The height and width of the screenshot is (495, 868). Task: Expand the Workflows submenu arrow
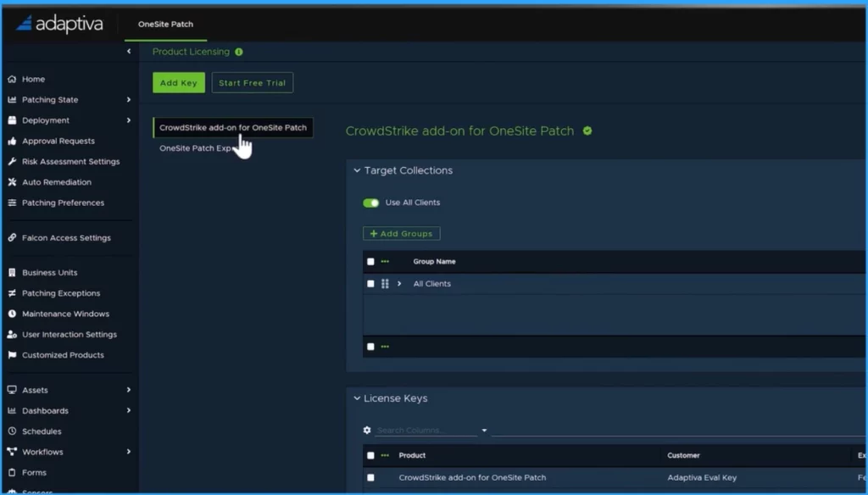point(129,452)
